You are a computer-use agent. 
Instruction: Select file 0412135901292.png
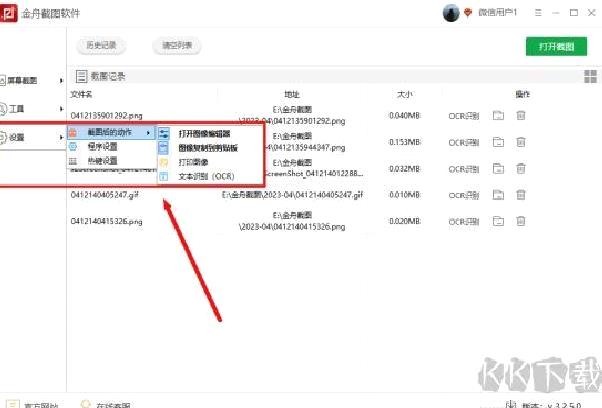(106, 115)
